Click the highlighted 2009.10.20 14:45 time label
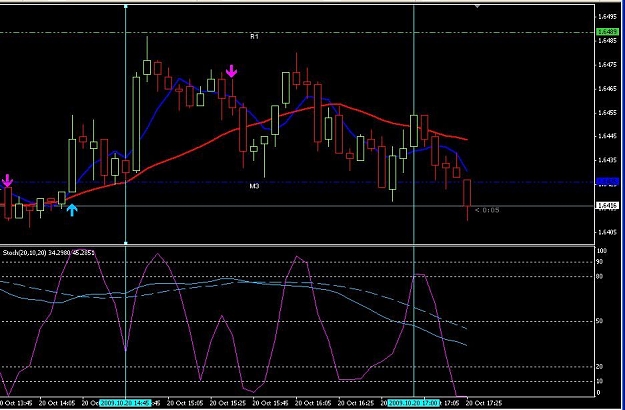 coord(126,403)
